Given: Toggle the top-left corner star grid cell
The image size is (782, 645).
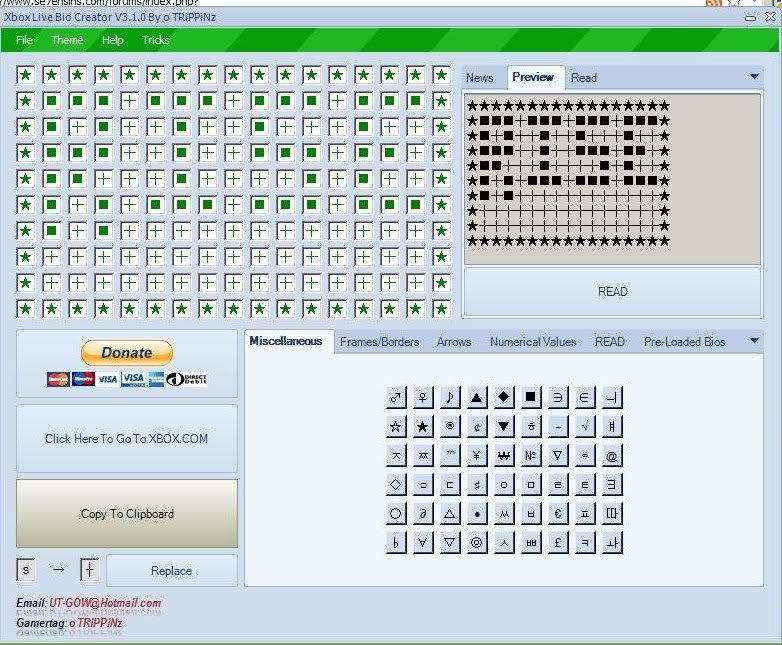Looking at the screenshot, I should (25, 75).
